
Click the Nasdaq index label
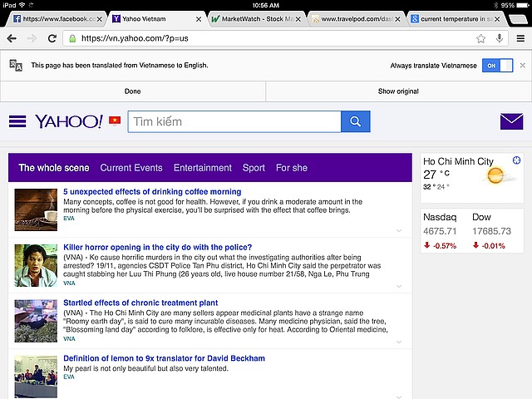pos(440,217)
